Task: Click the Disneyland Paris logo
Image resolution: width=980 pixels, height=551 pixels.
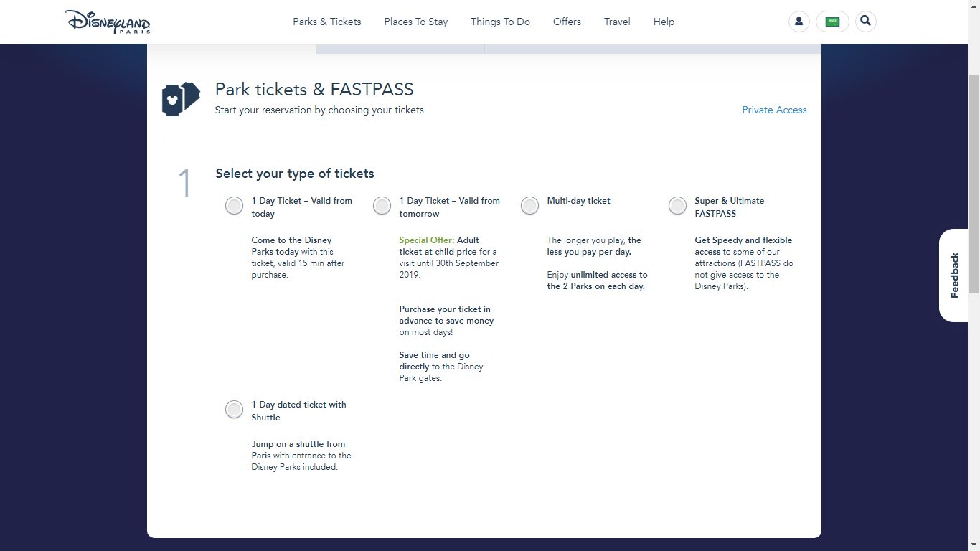Action: coord(108,22)
